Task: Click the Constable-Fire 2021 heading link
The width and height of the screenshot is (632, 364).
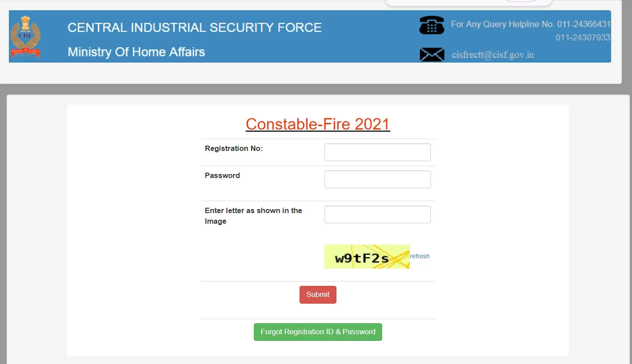Action: click(x=318, y=124)
